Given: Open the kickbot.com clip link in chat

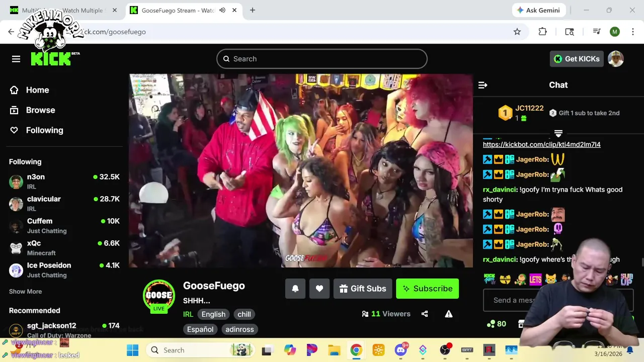Looking at the screenshot, I should click(x=542, y=144).
